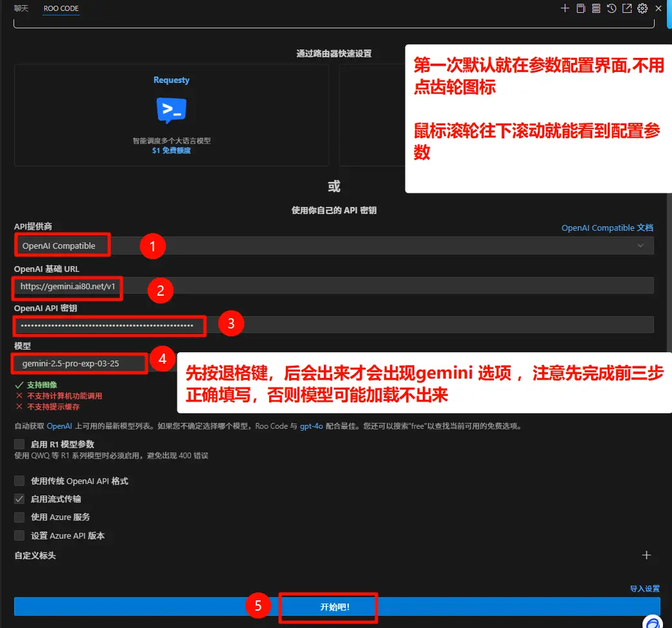
Task: Open settings with the gear icon
Action: 642,8
